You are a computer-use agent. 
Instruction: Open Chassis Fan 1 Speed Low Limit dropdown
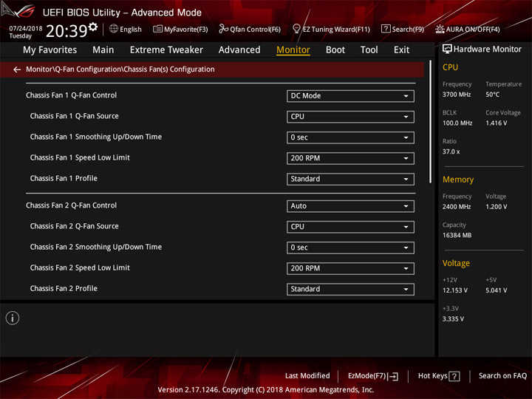(x=350, y=158)
